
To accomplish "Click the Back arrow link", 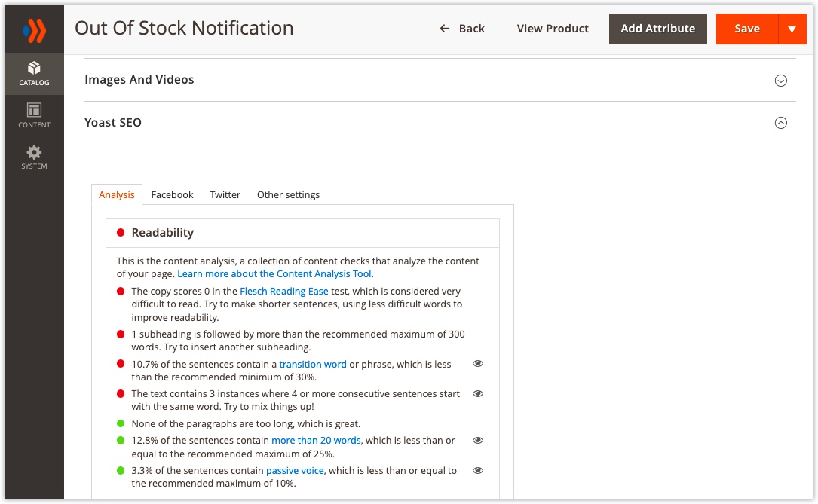I will click(462, 29).
